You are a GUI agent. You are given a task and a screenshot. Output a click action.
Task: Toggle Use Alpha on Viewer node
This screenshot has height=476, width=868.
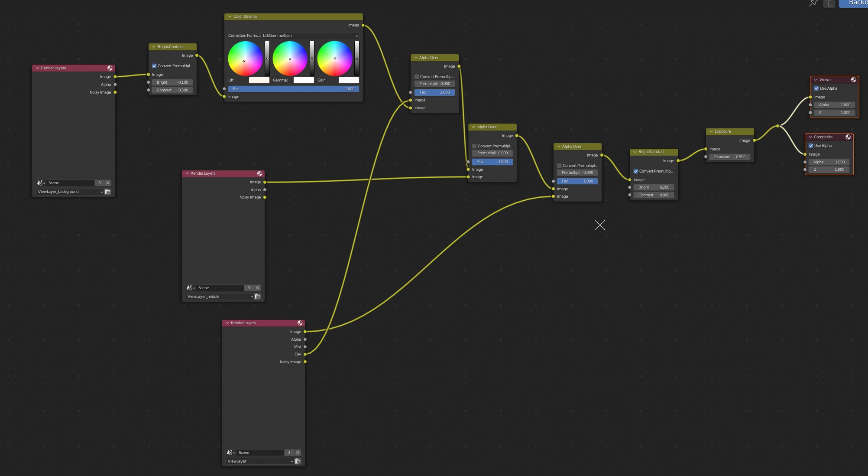816,88
